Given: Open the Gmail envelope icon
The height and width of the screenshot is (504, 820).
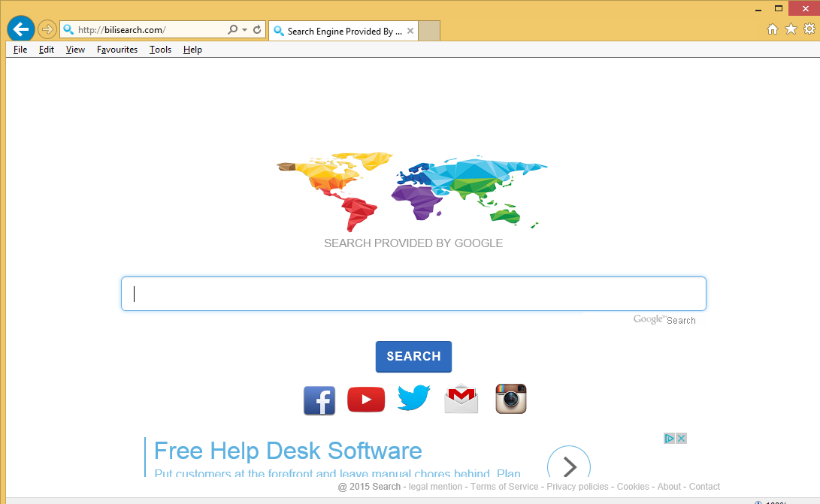Looking at the screenshot, I should (x=461, y=399).
